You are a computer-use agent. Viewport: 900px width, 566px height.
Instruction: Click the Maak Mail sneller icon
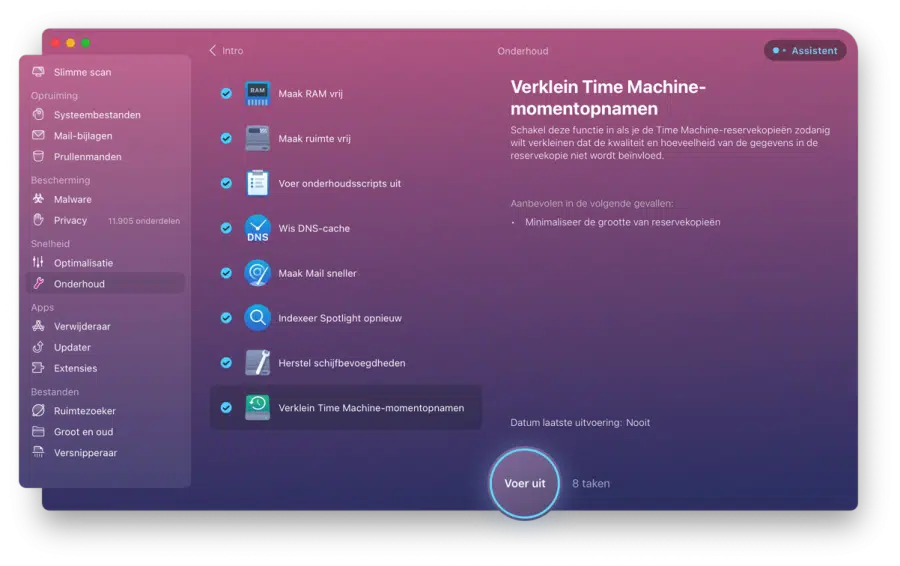tap(257, 273)
